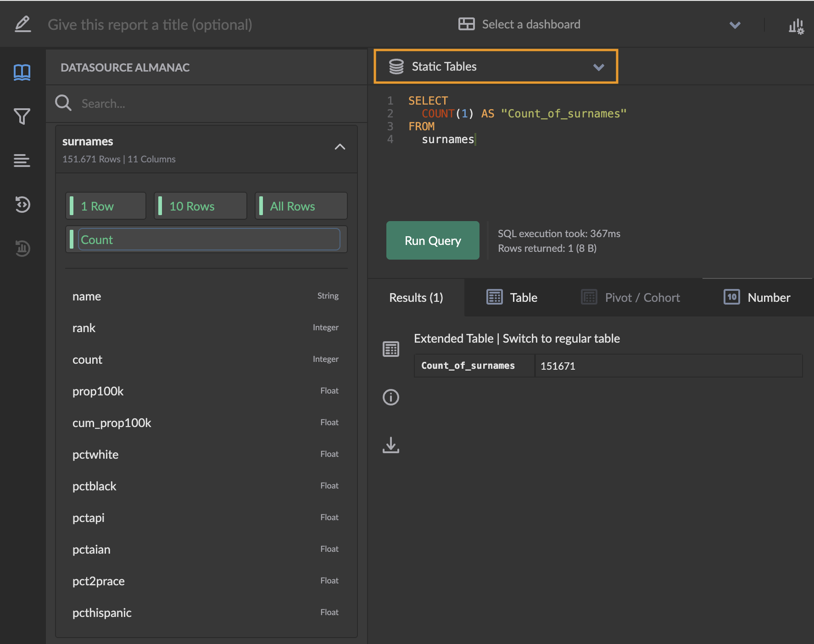Click the extended table icon beside results
Image resolution: width=814 pixels, height=644 pixels.
pos(391,350)
